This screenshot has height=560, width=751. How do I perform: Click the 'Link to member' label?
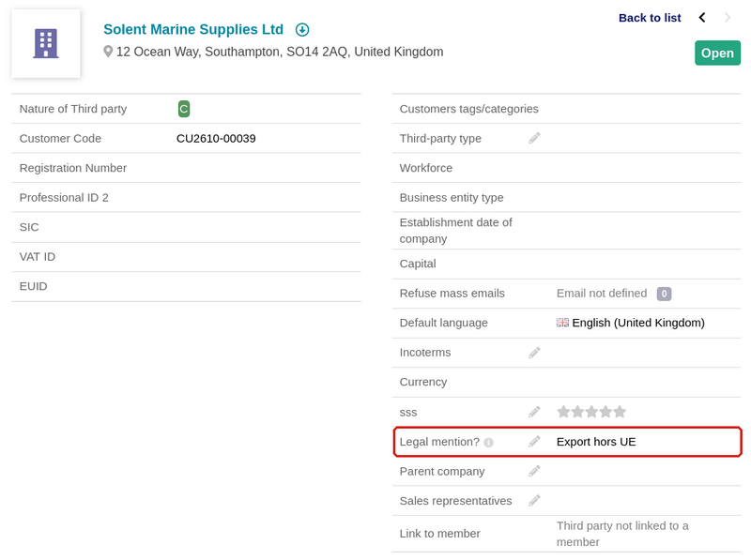coord(439,534)
